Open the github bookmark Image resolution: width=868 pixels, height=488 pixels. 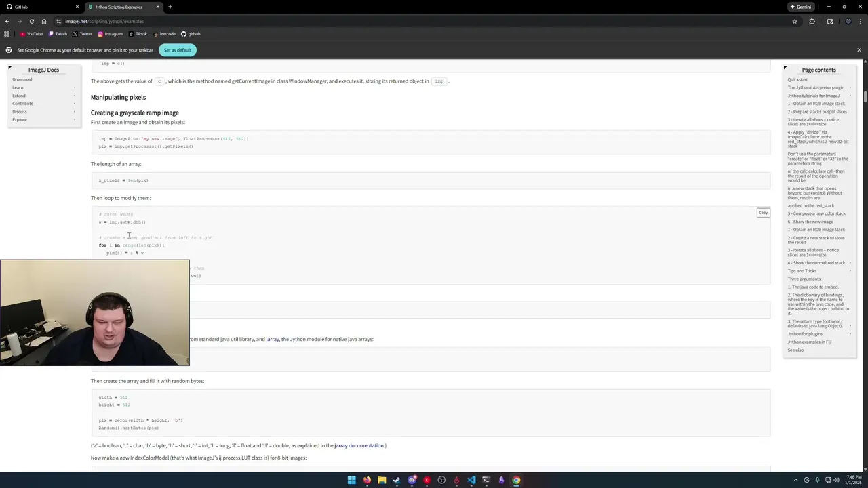pyautogui.click(x=191, y=34)
